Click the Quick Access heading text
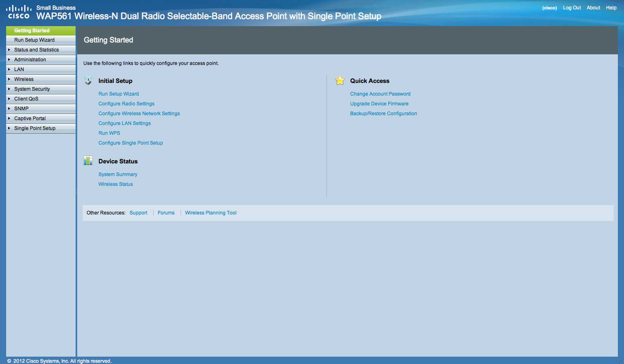 coord(370,81)
